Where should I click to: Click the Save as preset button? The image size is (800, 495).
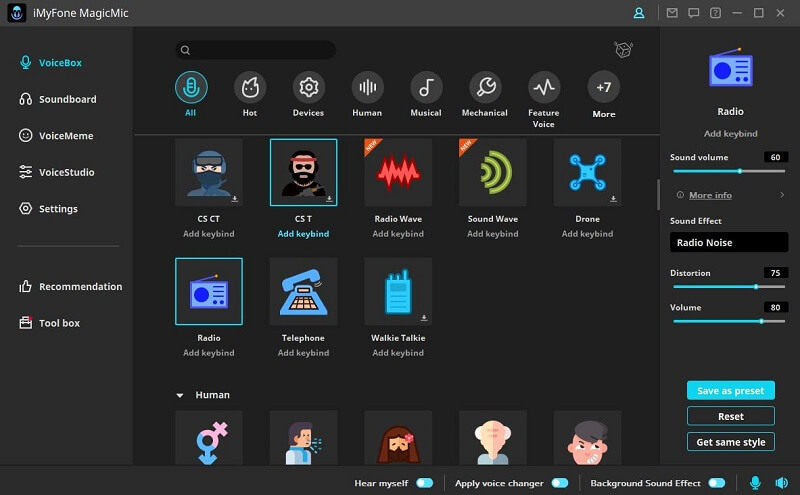731,390
